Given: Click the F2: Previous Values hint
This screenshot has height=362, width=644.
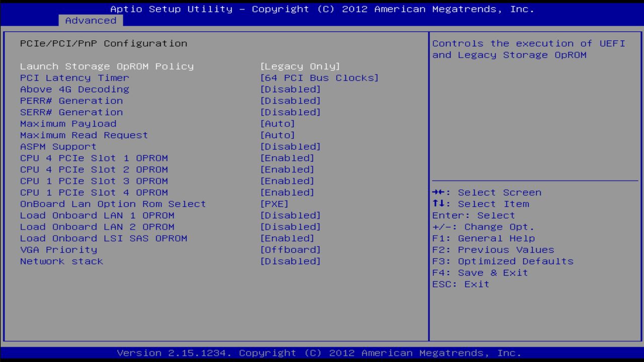Looking at the screenshot, I should [493, 250].
